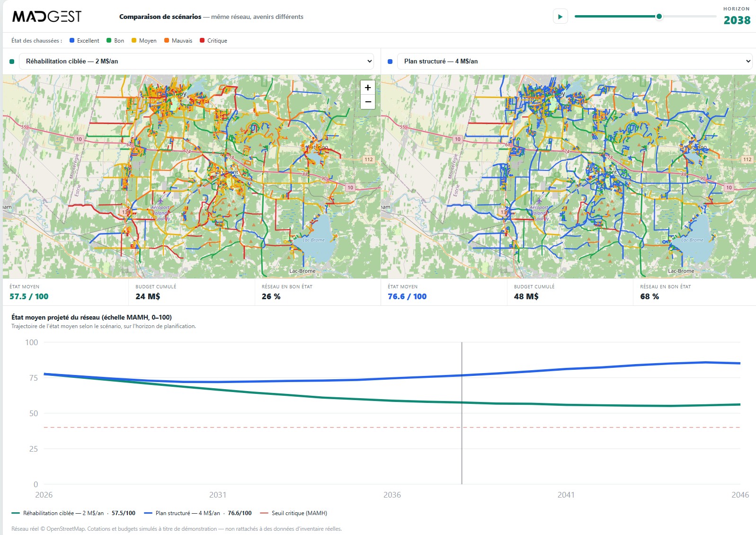
Task: Click the route 112 shield on the right map
Action: (747, 160)
